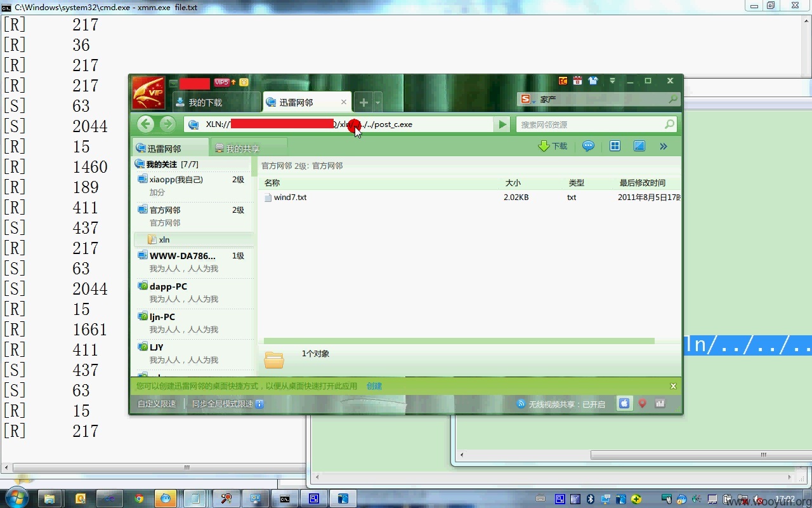
Task: Select the 迅雷网邻 window tab
Action: [306, 102]
